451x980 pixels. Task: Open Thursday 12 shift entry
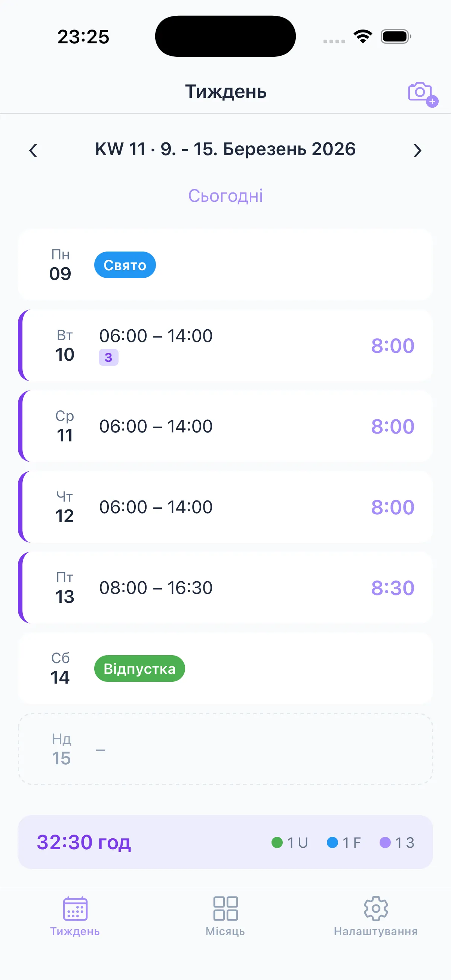click(225, 507)
